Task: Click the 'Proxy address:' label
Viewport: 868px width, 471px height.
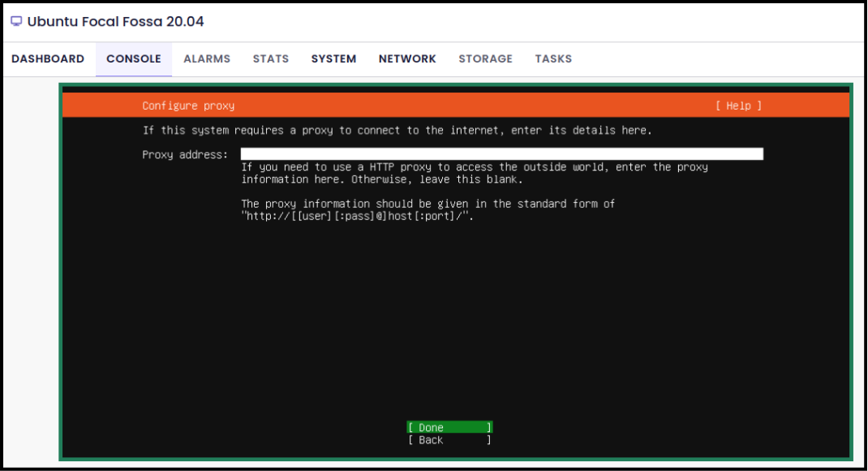Action: click(185, 154)
